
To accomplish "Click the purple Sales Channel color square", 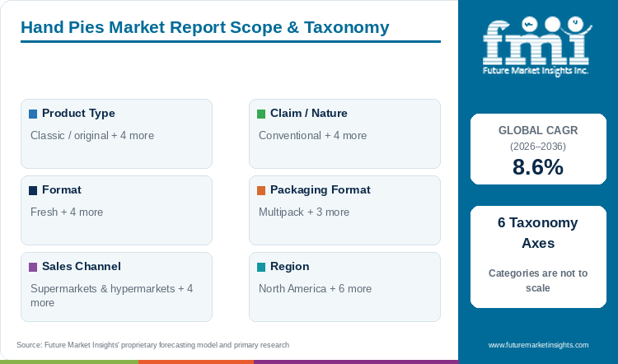I will pos(33,268).
